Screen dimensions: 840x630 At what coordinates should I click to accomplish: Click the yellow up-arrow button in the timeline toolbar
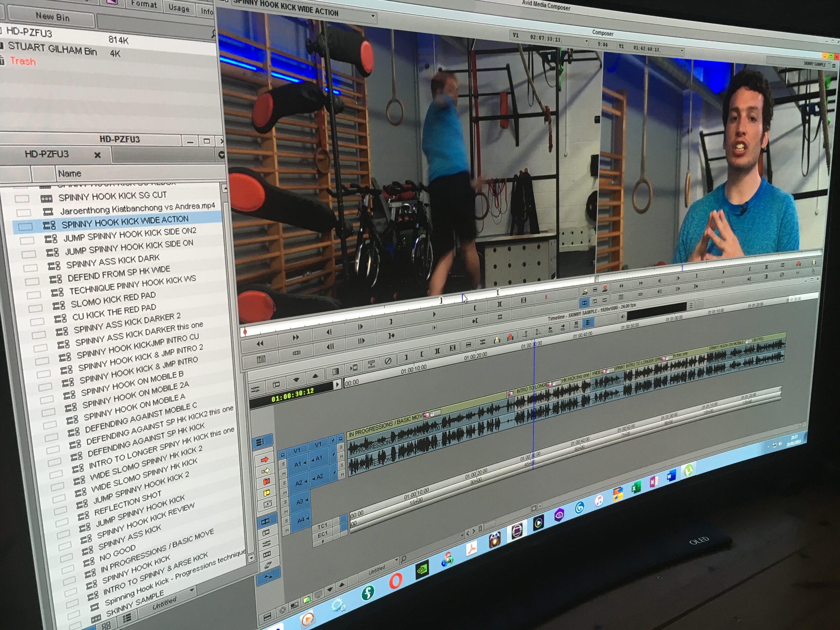497,340
